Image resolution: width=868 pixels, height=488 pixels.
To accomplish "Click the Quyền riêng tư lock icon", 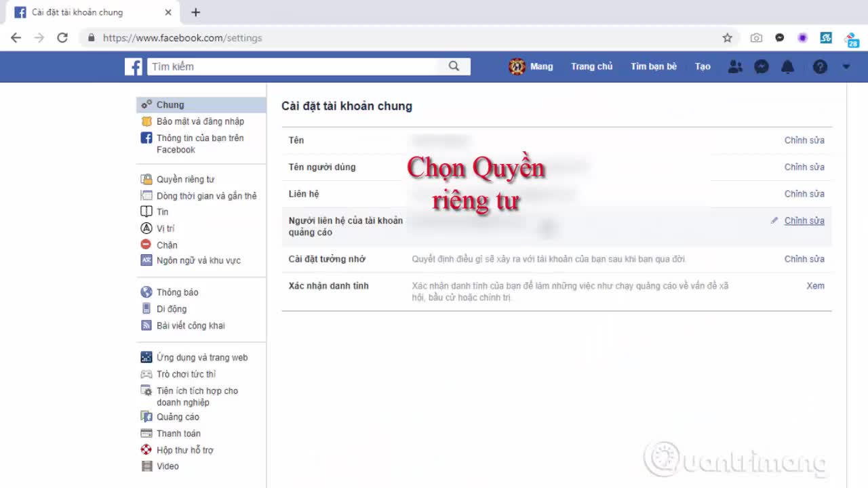I will pyautogui.click(x=146, y=180).
